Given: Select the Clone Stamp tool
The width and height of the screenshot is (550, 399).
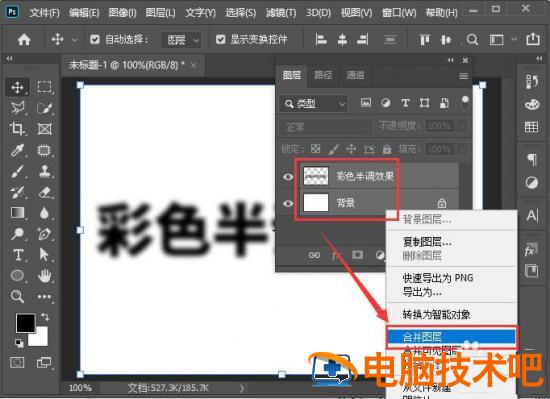Looking at the screenshot, I should click(x=45, y=171).
